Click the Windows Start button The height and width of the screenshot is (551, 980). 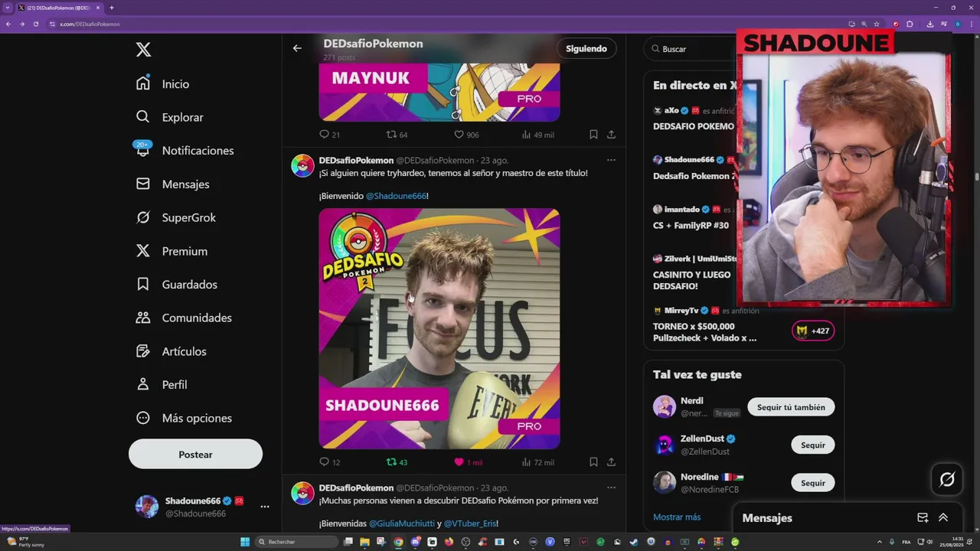point(245,542)
